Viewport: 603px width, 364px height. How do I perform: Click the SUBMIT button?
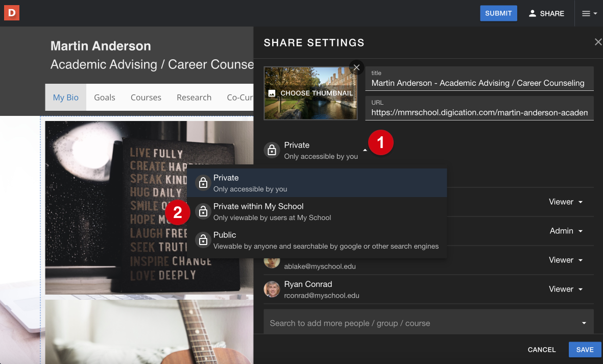click(498, 13)
